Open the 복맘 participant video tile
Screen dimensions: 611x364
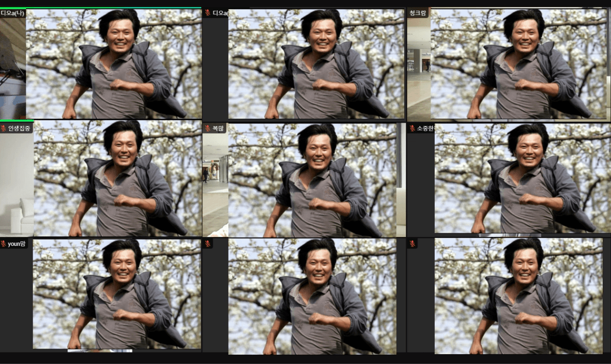[x=304, y=180]
